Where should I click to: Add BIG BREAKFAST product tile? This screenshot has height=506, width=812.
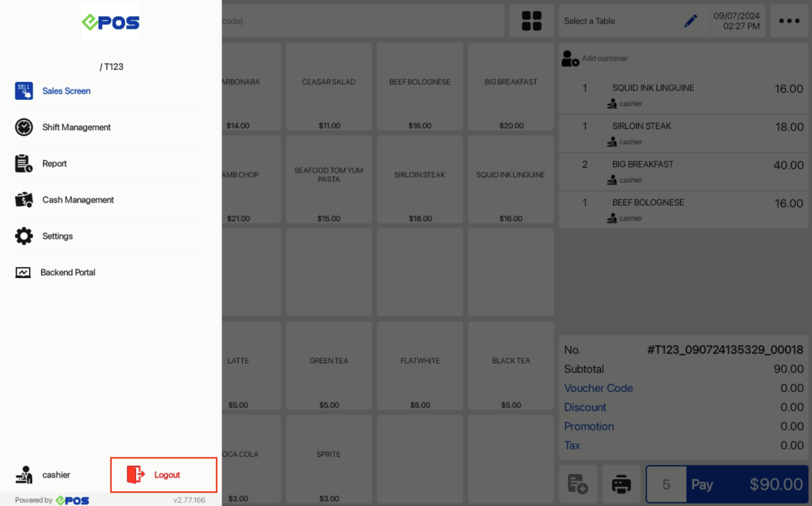tap(511, 87)
